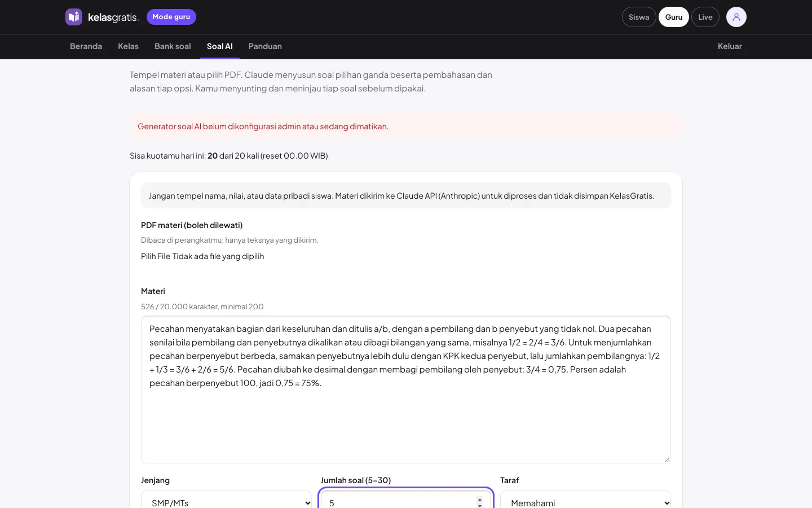The width and height of the screenshot is (812, 508).
Task: Grab the Materi textarea resize handle
Action: click(x=667, y=459)
